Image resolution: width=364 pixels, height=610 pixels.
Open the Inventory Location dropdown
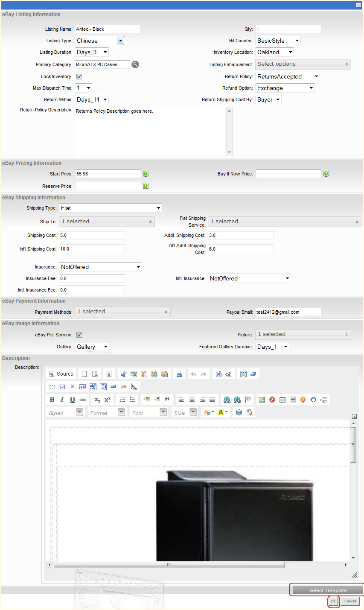coord(275,52)
